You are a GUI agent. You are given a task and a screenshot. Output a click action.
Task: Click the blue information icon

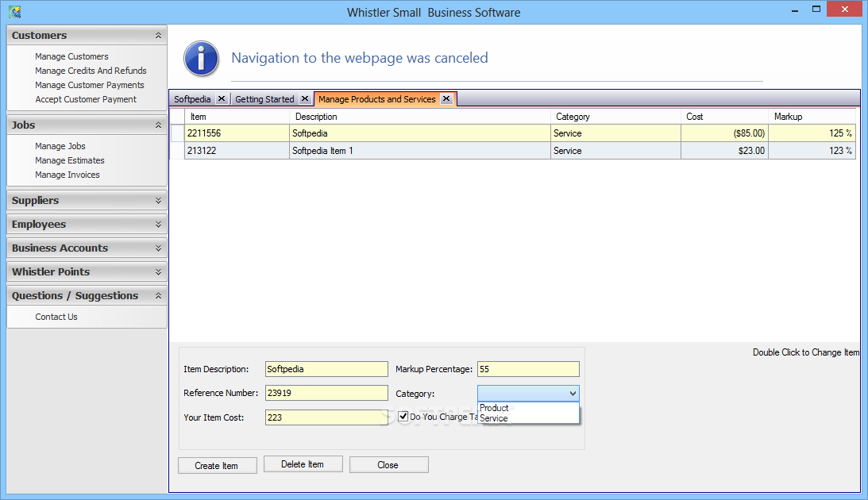(202, 58)
